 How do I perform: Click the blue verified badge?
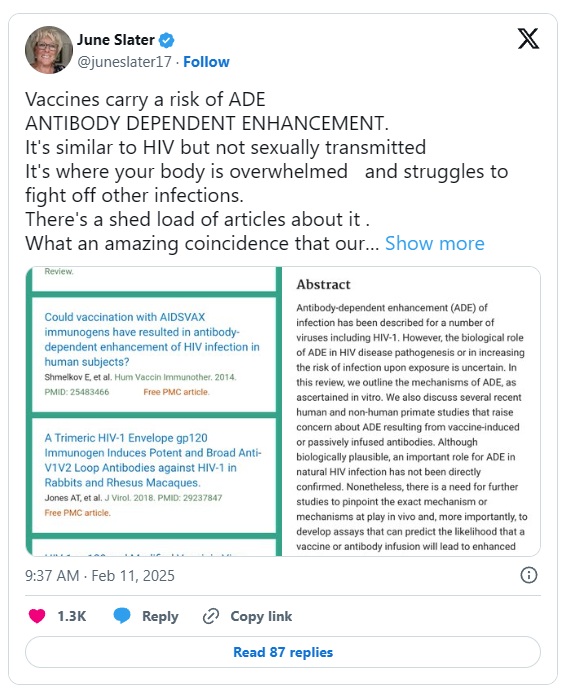[x=166, y=40]
